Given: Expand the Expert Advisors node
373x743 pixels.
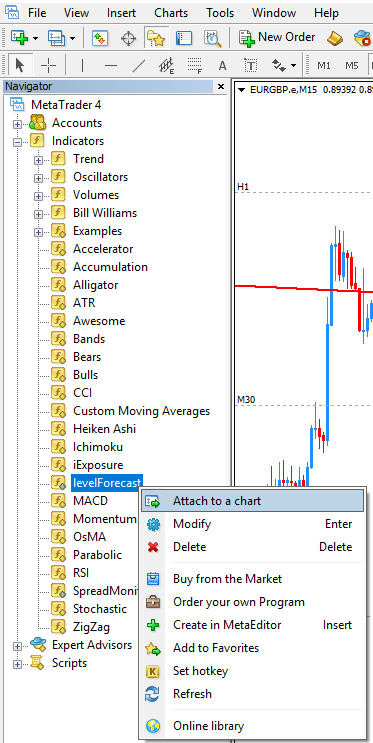Looking at the screenshot, I should pyautogui.click(x=18, y=646).
